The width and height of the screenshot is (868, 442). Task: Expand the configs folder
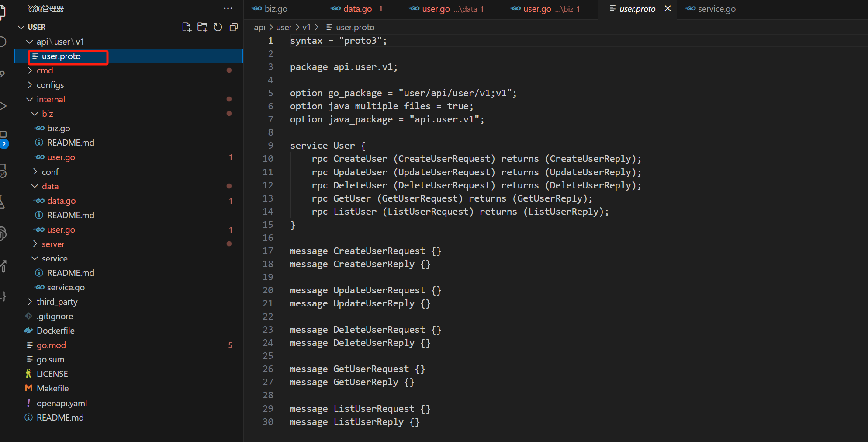point(30,85)
